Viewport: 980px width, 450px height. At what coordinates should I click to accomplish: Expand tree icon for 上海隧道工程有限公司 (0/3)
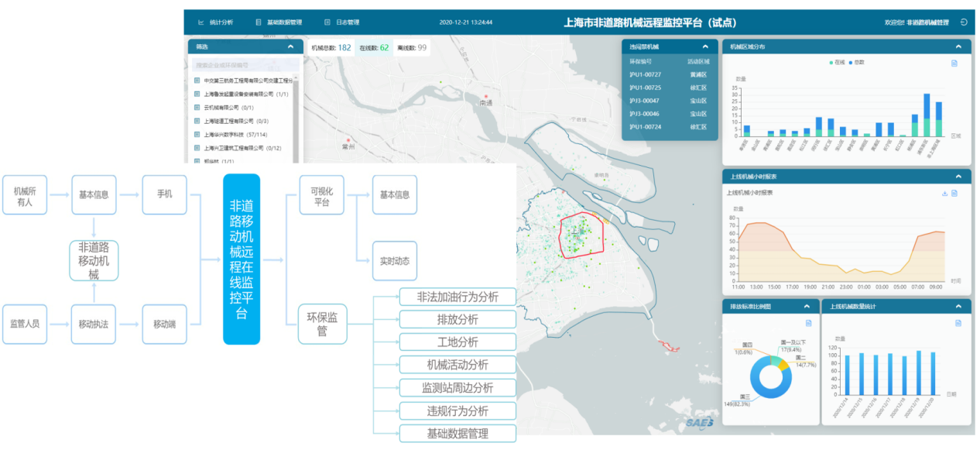click(197, 121)
